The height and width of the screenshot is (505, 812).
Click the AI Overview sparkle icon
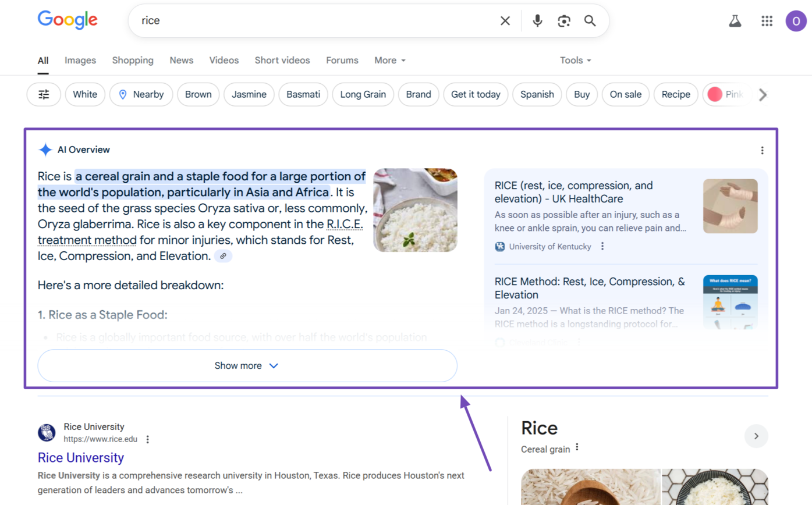(x=45, y=150)
